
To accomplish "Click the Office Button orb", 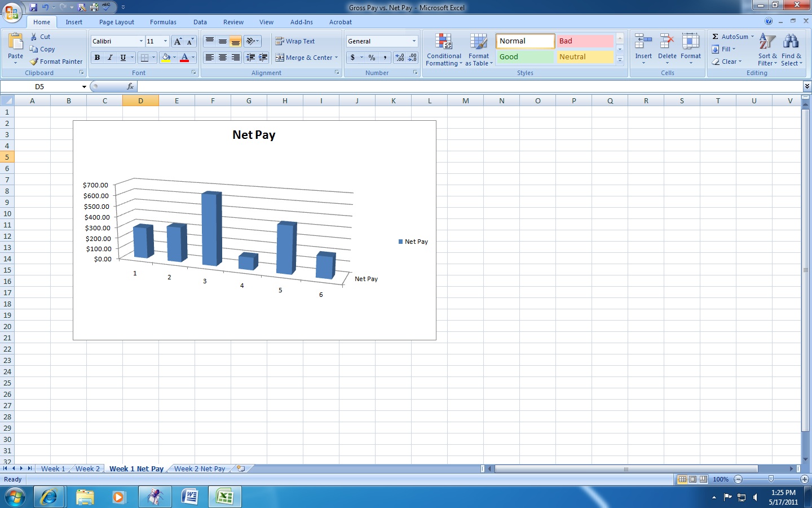I will [x=12, y=11].
